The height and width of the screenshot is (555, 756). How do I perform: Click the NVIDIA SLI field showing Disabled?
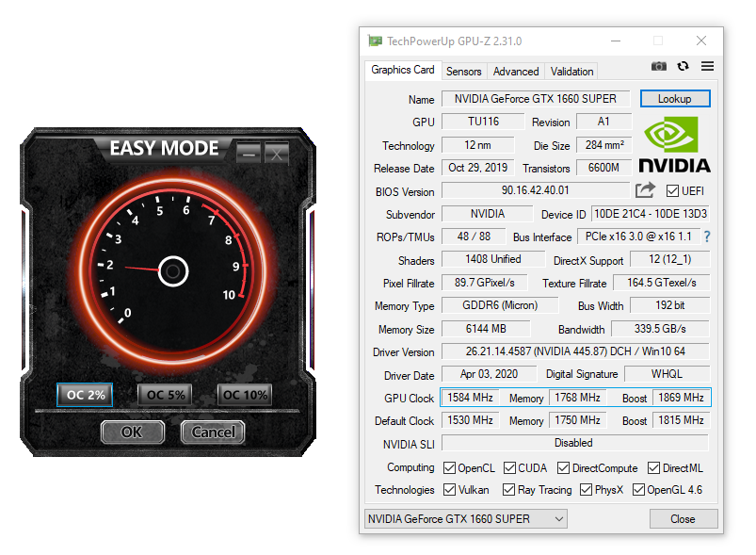point(575,443)
